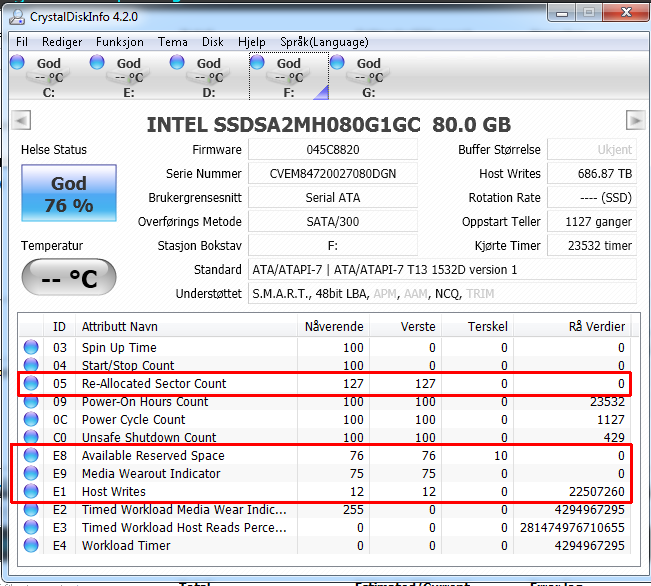Click the God 76 % health status button

(x=69, y=193)
